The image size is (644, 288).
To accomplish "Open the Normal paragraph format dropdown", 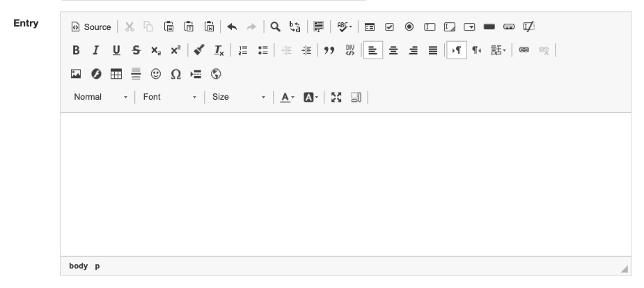I will click(x=100, y=97).
